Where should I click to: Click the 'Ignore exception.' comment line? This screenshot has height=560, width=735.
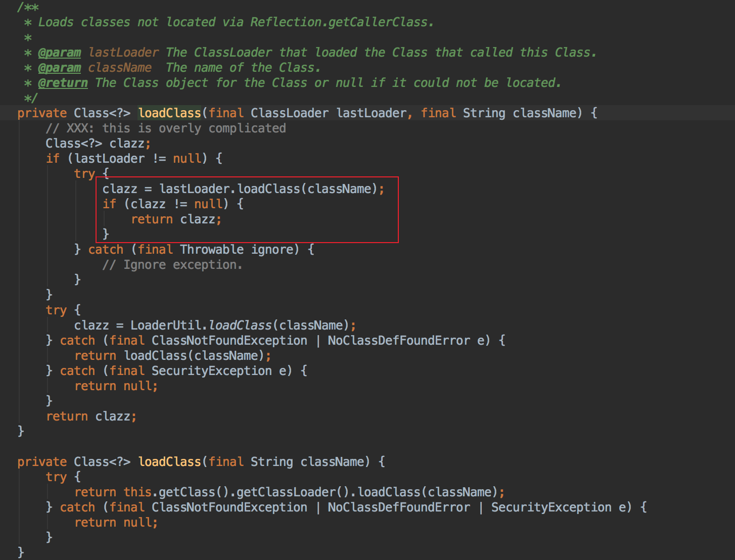[x=172, y=265]
